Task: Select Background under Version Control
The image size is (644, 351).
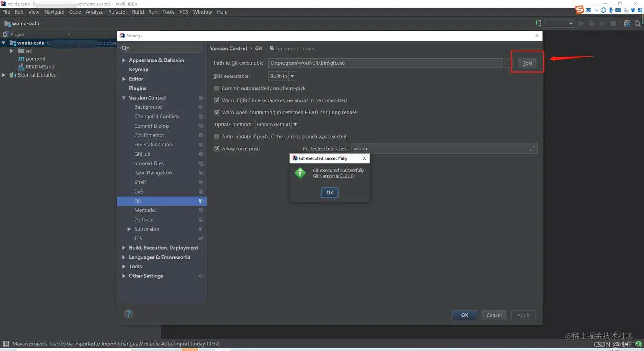Action: 148,107
